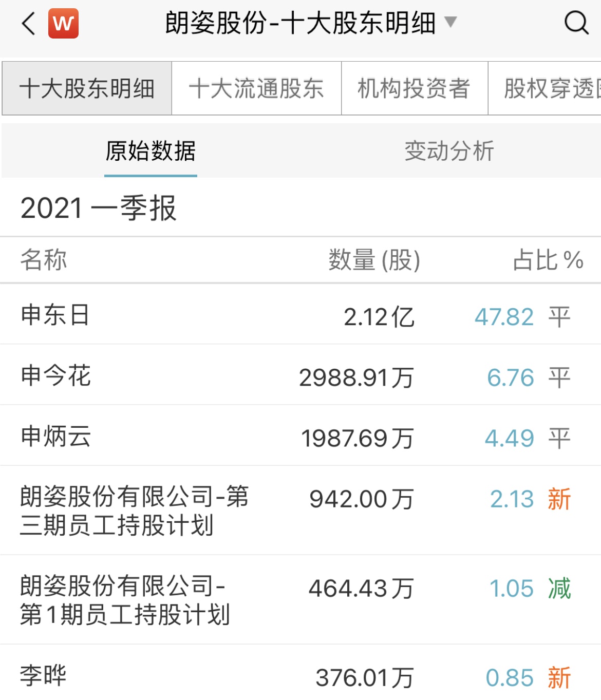Switch to the 变动分析 sub-tab
Screen dimensions: 601x700
[449, 151]
